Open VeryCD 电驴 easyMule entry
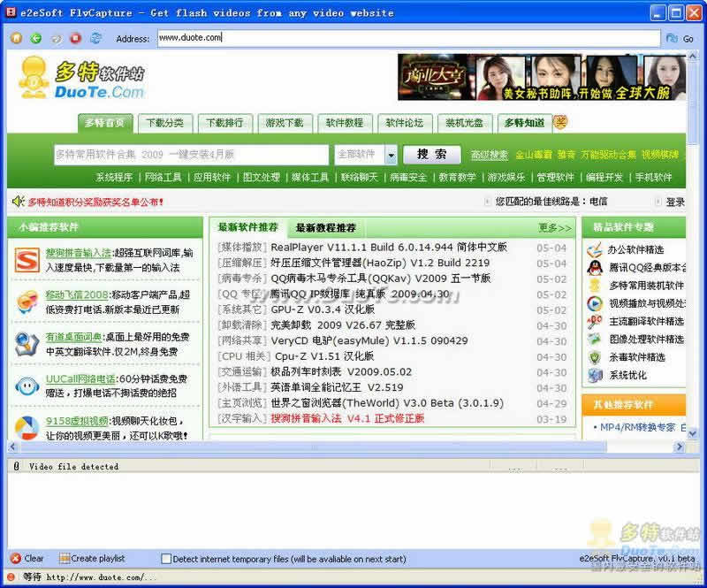Screen dimensions: 707x588 click(x=369, y=340)
